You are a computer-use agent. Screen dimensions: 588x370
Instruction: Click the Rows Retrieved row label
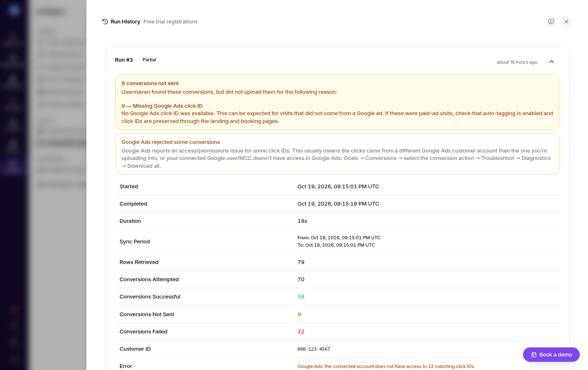click(x=139, y=262)
